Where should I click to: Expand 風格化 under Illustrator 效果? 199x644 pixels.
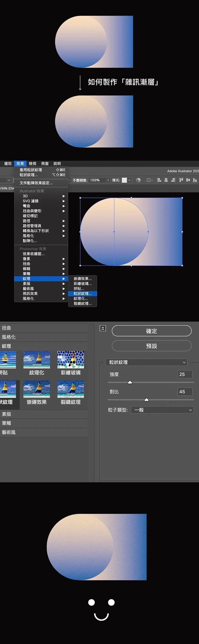point(41,236)
